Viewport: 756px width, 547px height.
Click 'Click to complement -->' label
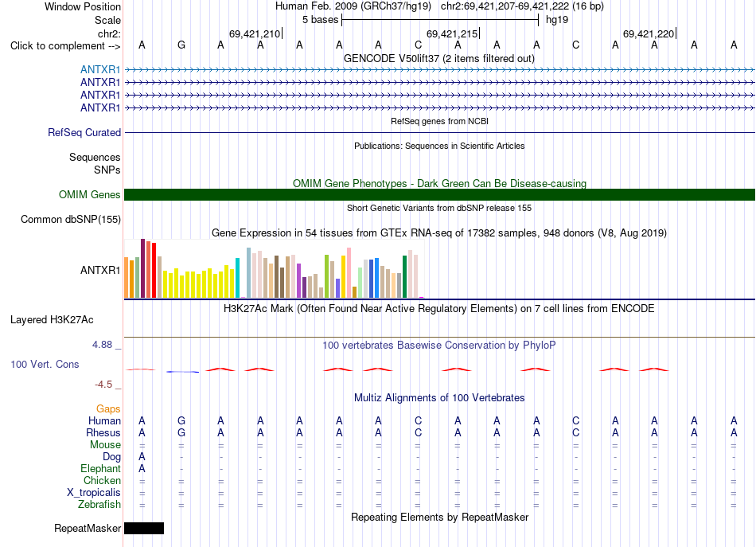point(65,46)
